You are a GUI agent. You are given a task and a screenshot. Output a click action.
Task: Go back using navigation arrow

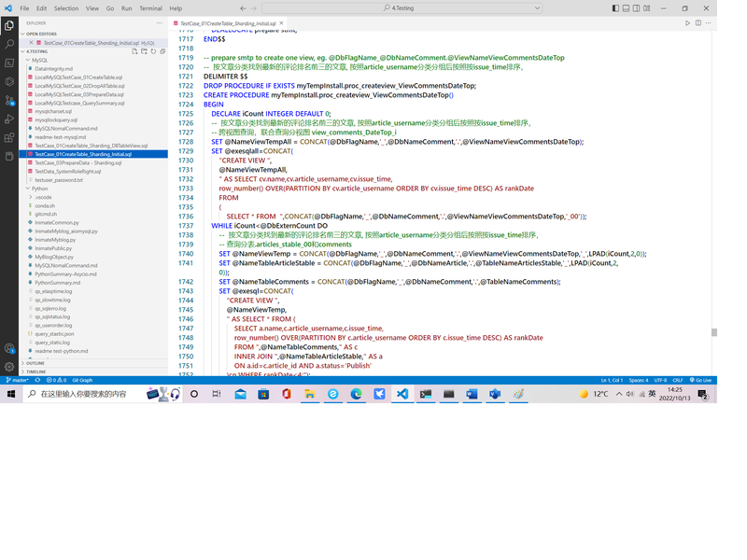[x=243, y=8]
